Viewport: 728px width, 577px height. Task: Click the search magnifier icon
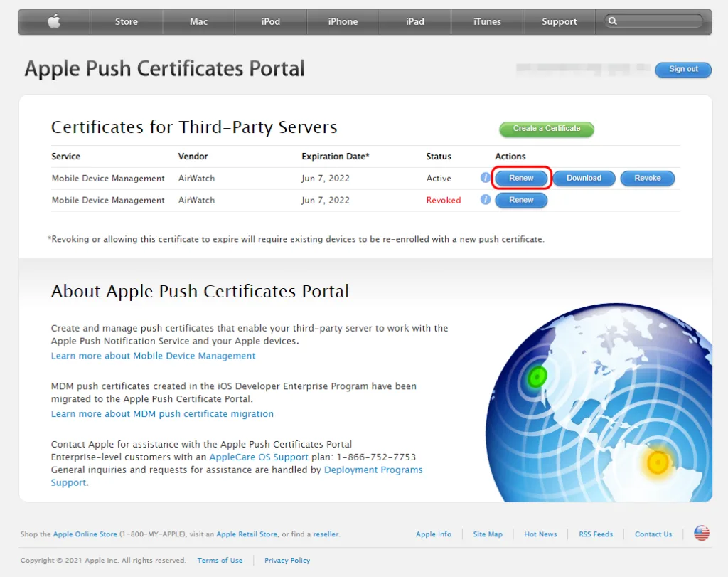(612, 21)
